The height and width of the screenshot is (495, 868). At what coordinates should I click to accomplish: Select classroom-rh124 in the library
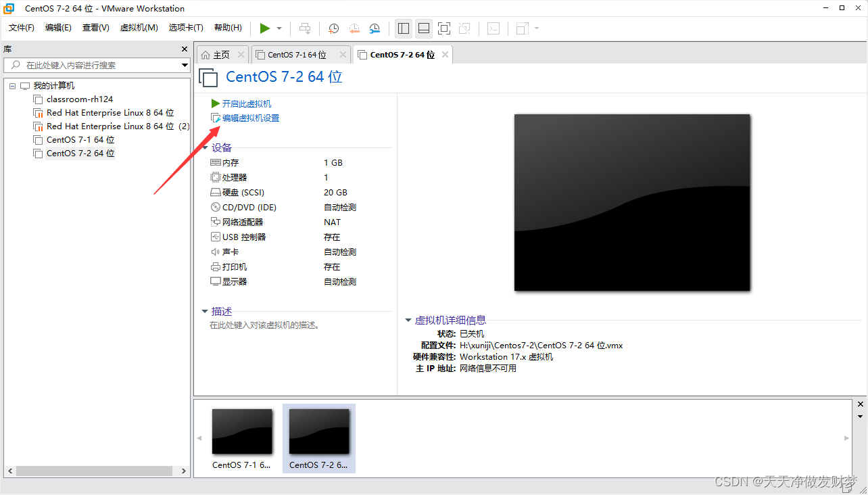point(80,99)
